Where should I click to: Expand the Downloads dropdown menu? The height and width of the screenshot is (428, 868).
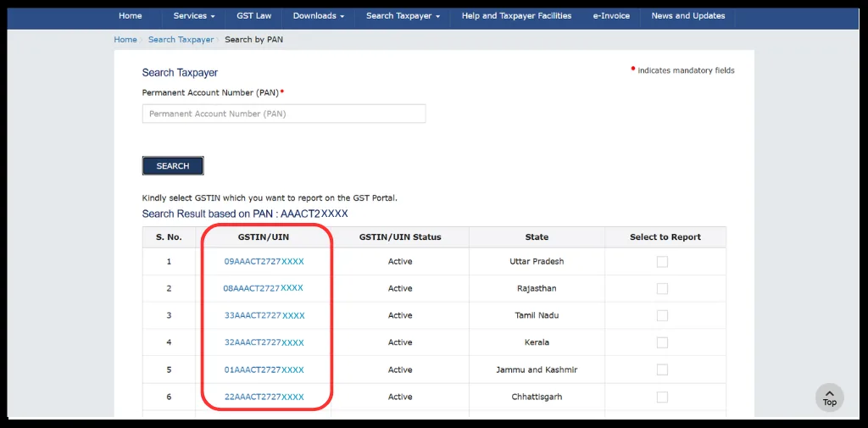click(319, 16)
